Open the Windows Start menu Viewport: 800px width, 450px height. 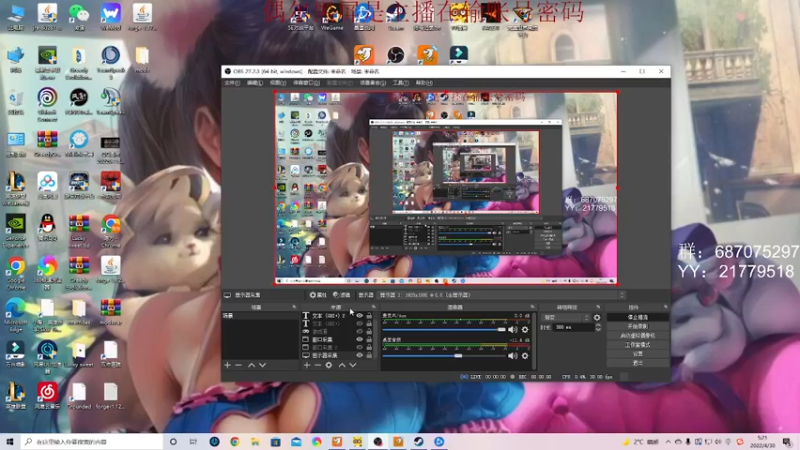[10, 442]
